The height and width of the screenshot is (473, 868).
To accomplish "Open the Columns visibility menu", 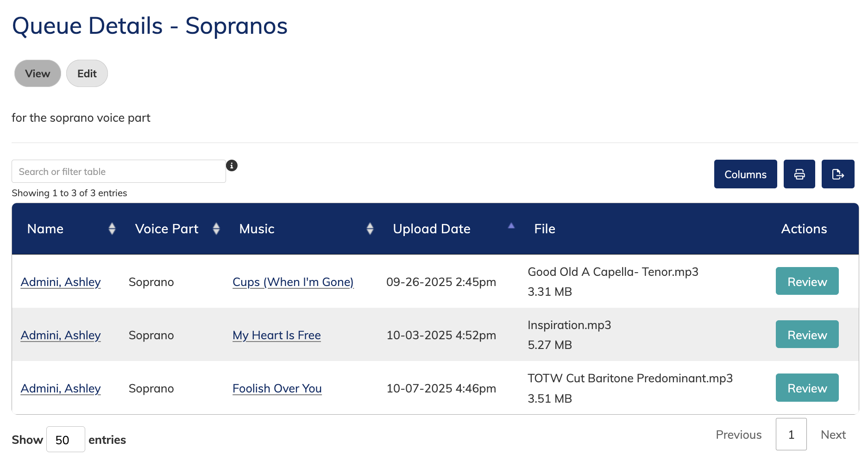I will pyautogui.click(x=745, y=174).
